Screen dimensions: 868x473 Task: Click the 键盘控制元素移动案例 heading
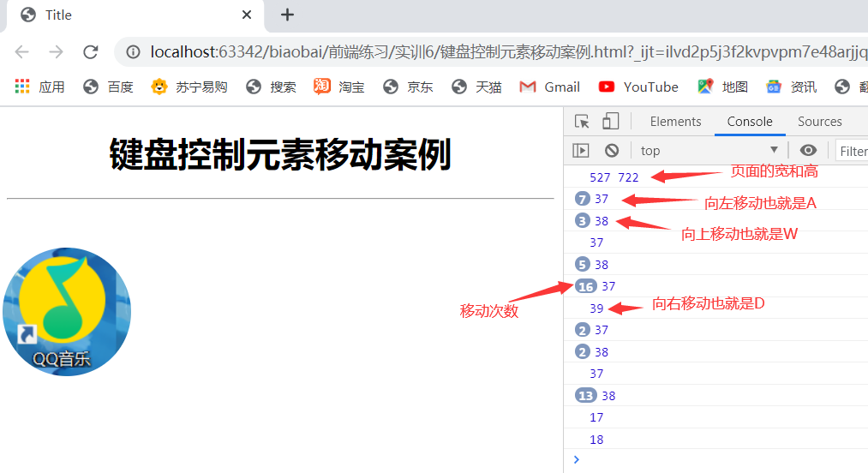point(280,154)
